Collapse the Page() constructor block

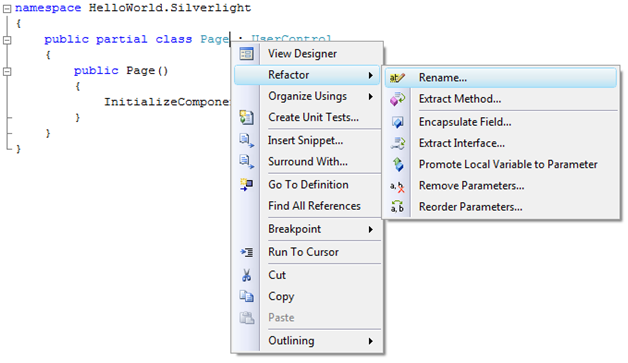coord(7,72)
